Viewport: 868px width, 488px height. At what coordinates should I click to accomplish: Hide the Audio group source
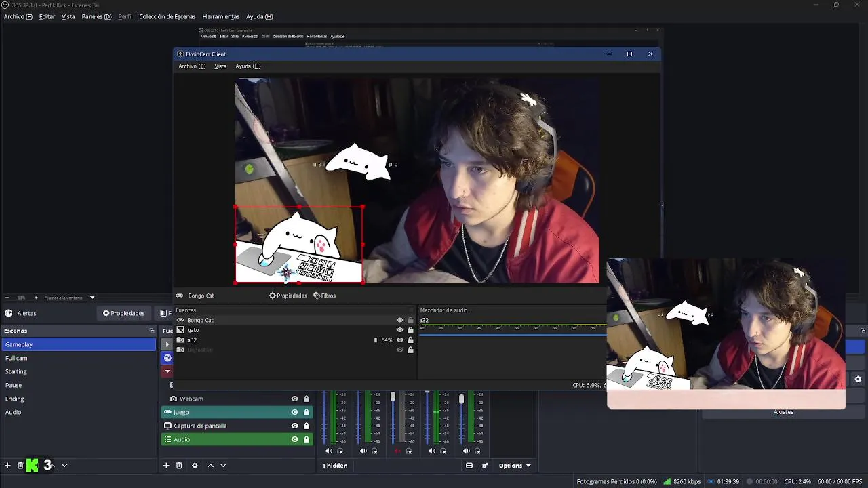pyautogui.click(x=294, y=439)
